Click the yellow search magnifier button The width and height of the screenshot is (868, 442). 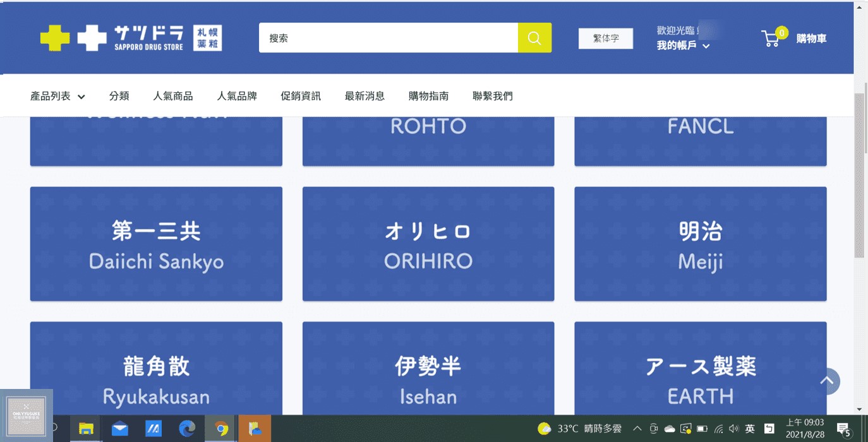(534, 38)
